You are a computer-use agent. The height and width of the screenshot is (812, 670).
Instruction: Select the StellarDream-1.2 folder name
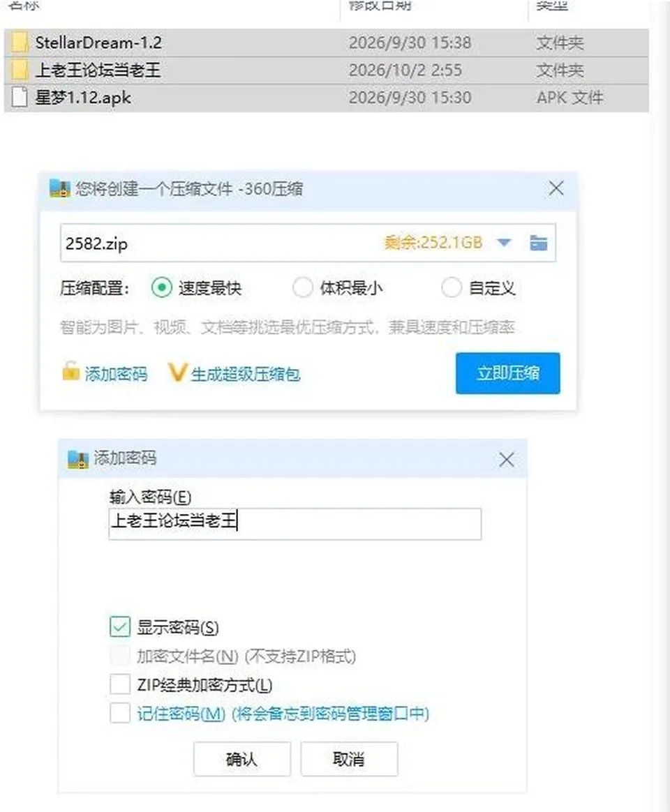tap(98, 43)
